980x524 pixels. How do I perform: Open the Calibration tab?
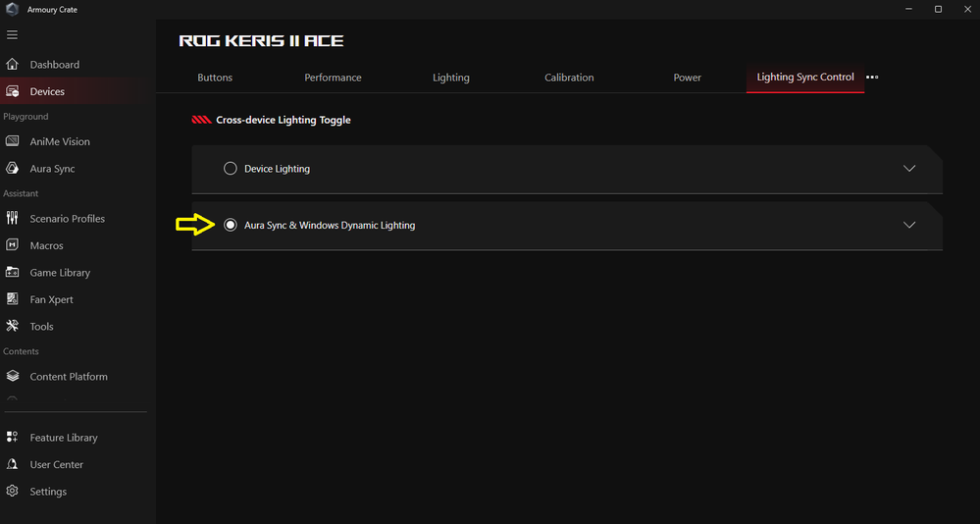tap(569, 78)
